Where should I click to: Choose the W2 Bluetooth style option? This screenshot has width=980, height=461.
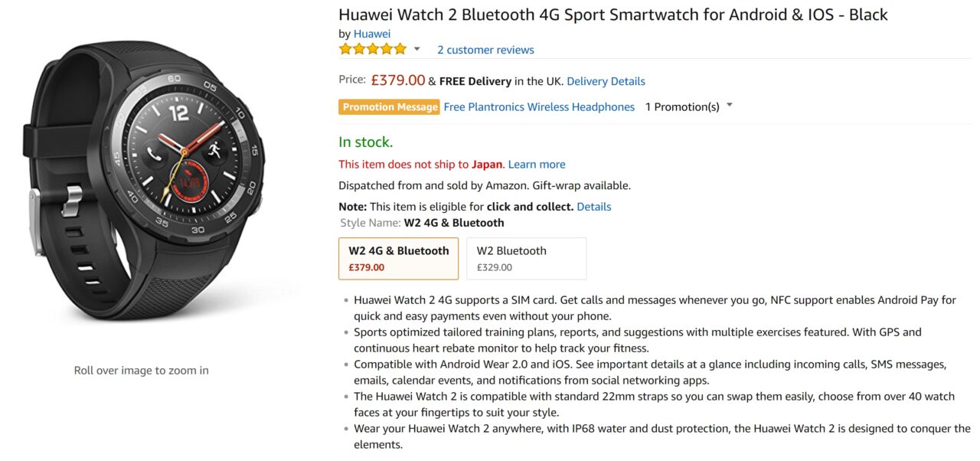point(526,258)
